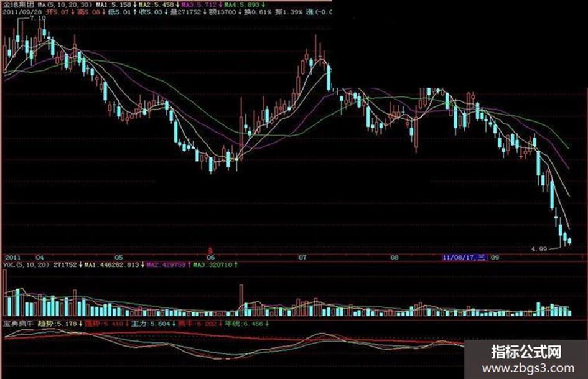Click the 06 month marker on time axis
The width and height of the screenshot is (588, 379).
click(210, 258)
